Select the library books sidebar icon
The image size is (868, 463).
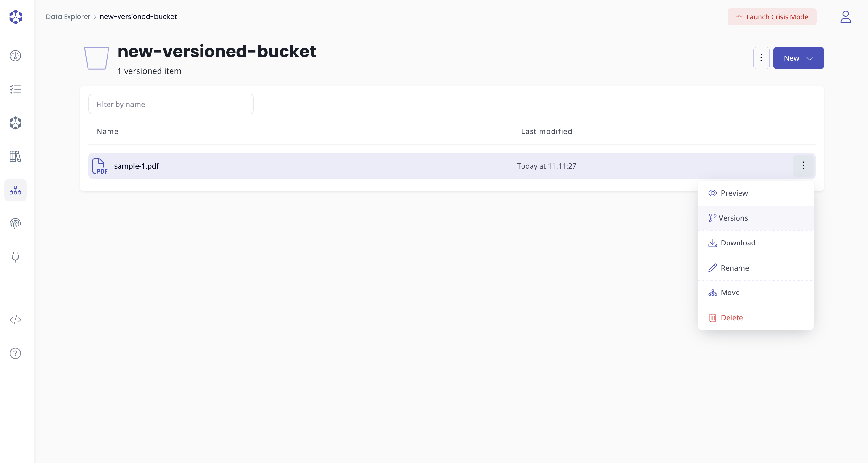15,156
